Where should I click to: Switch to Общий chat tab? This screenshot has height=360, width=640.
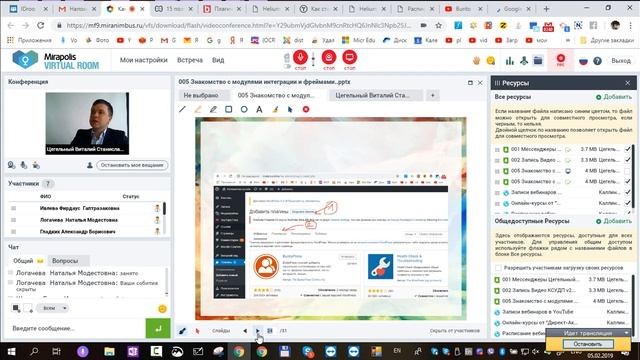tap(27, 260)
